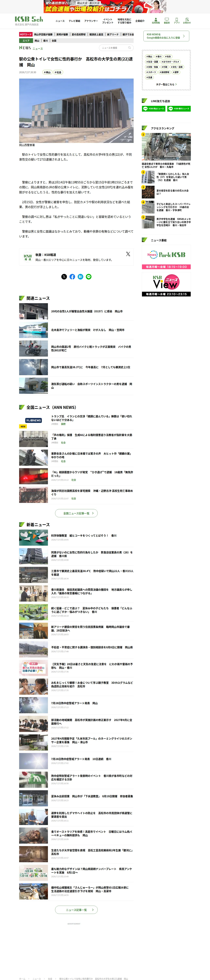The width and height of the screenshot is (210, 980).
Task: Share article on Facebook
Action: (x=72, y=277)
